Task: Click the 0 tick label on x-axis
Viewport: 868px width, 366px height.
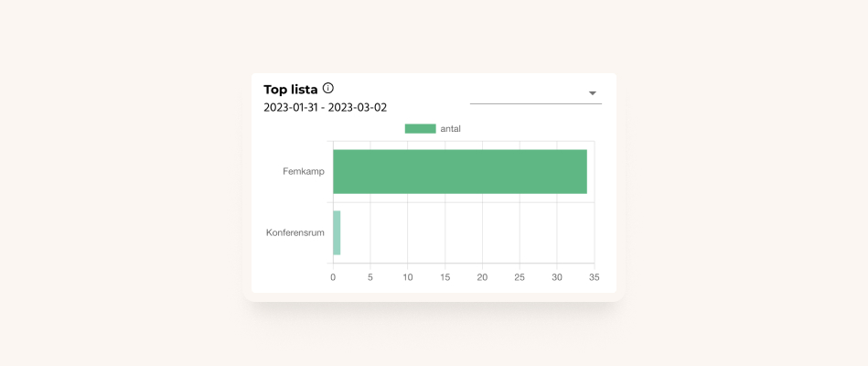Action: pos(333,276)
